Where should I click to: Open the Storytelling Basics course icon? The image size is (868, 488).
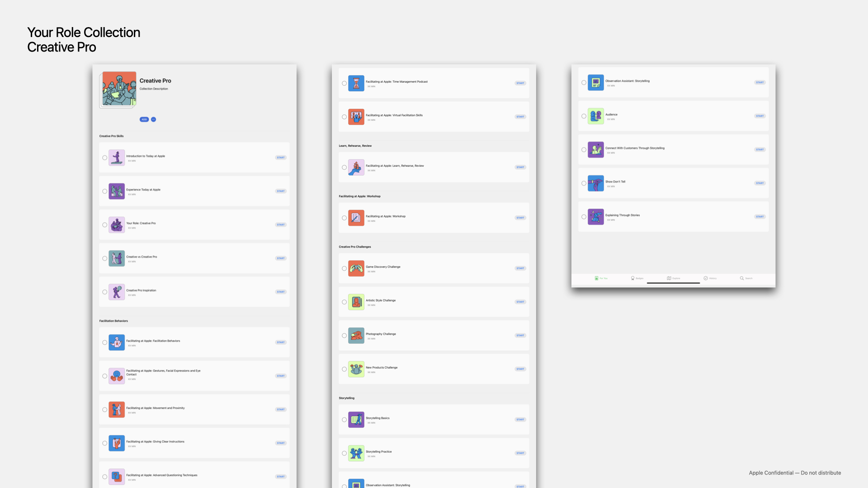[x=356, y=420]
